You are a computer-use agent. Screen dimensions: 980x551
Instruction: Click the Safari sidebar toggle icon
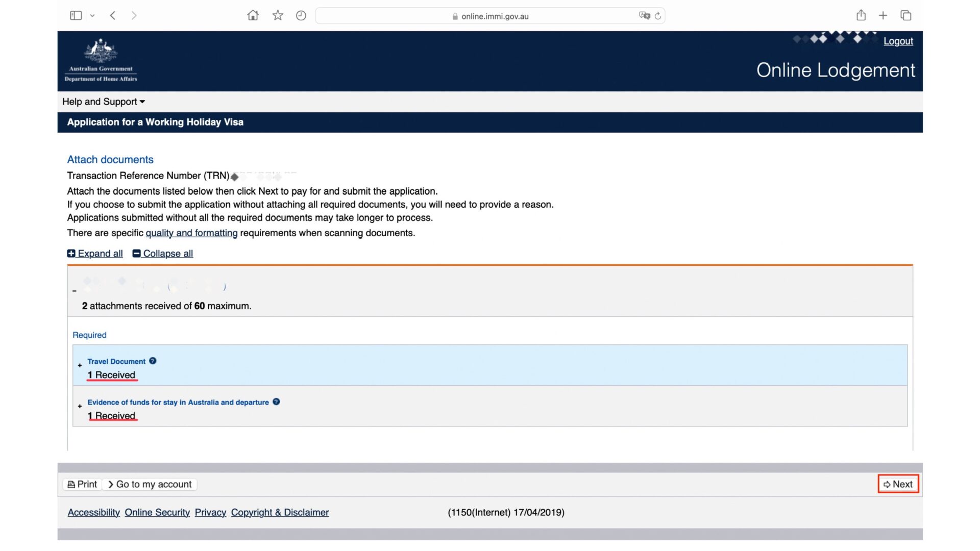(x=76, y=15)
